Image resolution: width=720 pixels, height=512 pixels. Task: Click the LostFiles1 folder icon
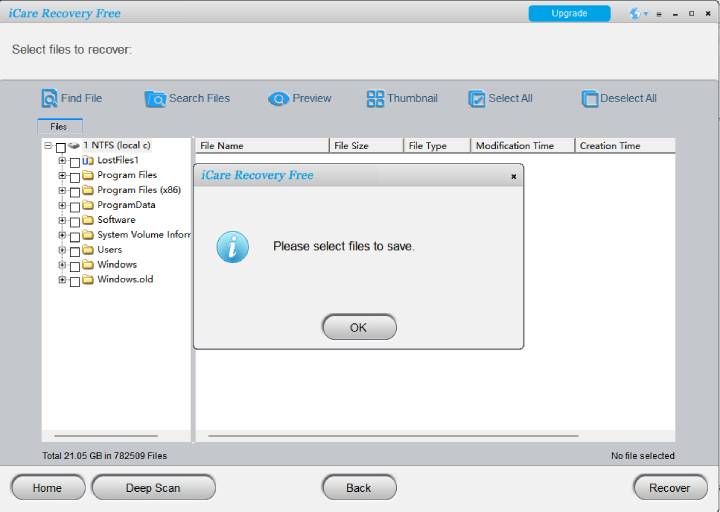[x=88, y=161]
